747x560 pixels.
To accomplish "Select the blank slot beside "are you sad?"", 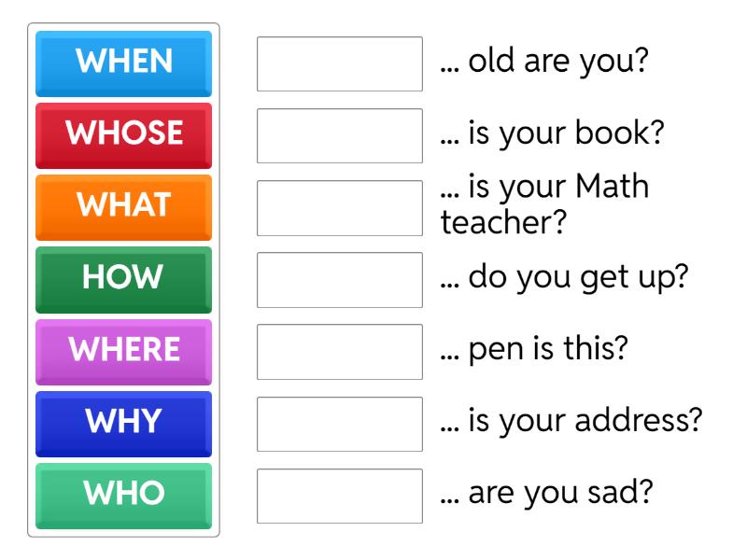I will (x=340, y=496).
